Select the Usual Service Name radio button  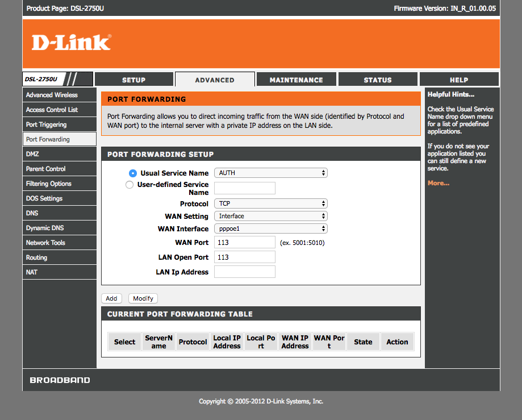[x=133, y=173]
